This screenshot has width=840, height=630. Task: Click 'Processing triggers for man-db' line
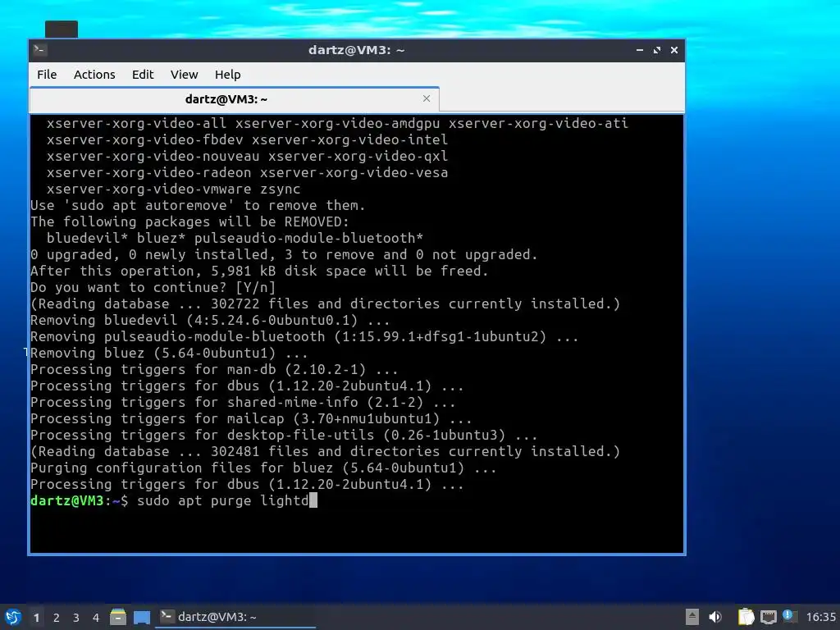point(214,370)
